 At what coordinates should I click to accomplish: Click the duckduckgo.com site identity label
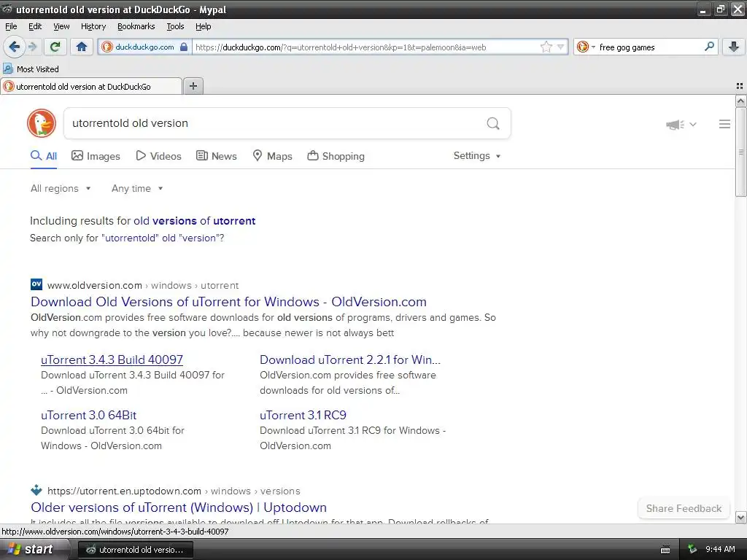[145, 47]
